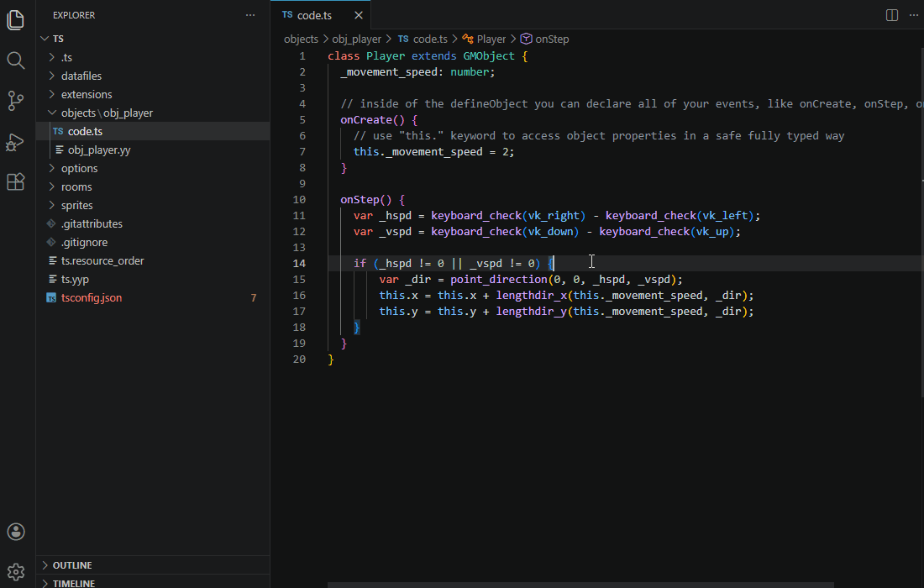Open the .gitignore file
This screenshot has height=588, width=924.
[x=153, y=242]
